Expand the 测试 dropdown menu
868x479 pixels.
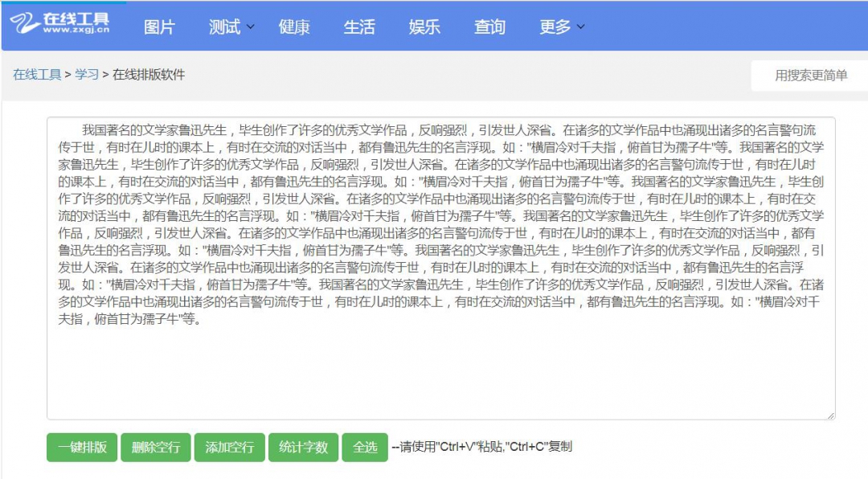click(231, 27)
